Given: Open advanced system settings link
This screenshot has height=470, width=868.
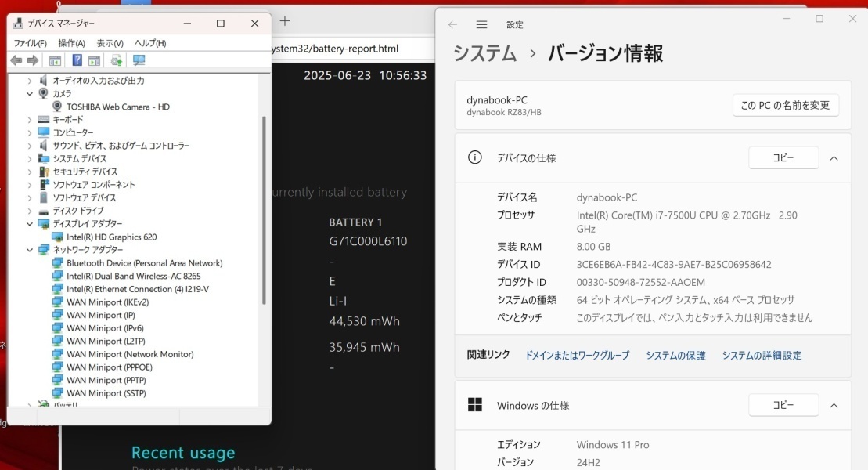Looking at the screenshot, I should [x=762, y=356].
